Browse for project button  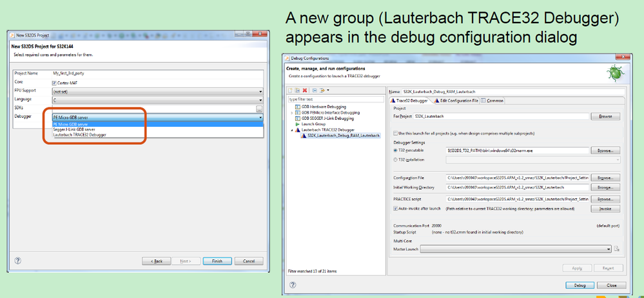605,116
